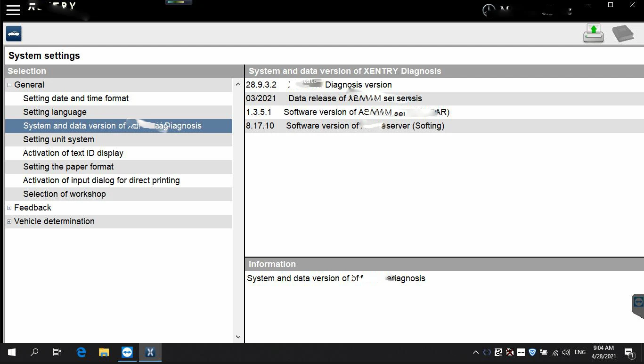Select Selection of workshop
The width and height of the screenshot is (644, 364).
tap(119, 194)
